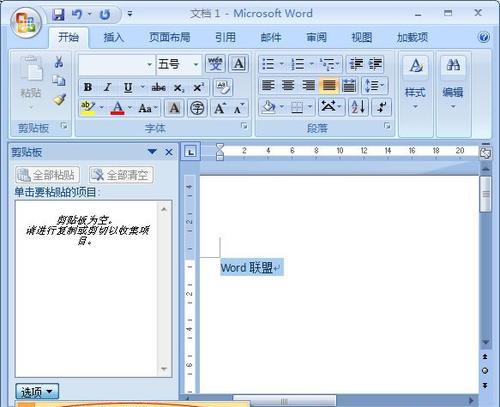This screenshot has height=407, width=500.
Task: Click the Show paragraph marks icon
Action: [382, 107]
